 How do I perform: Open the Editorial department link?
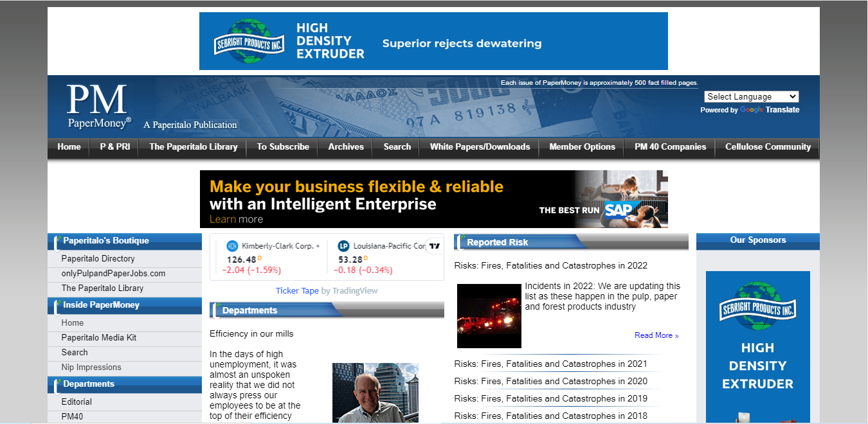77,402
